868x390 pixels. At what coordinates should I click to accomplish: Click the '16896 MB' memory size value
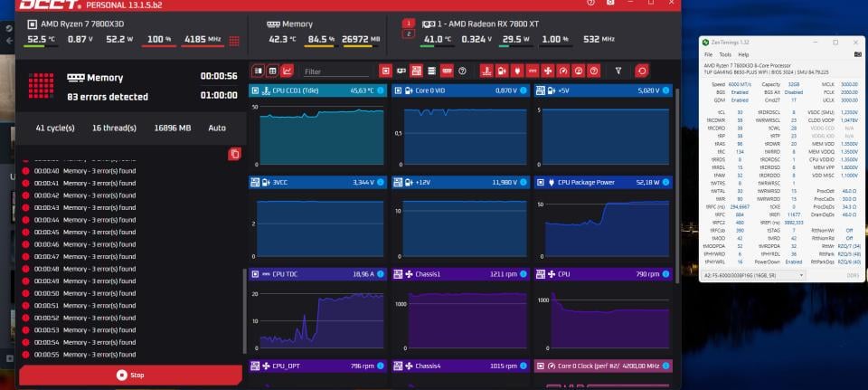coord(172,128)
